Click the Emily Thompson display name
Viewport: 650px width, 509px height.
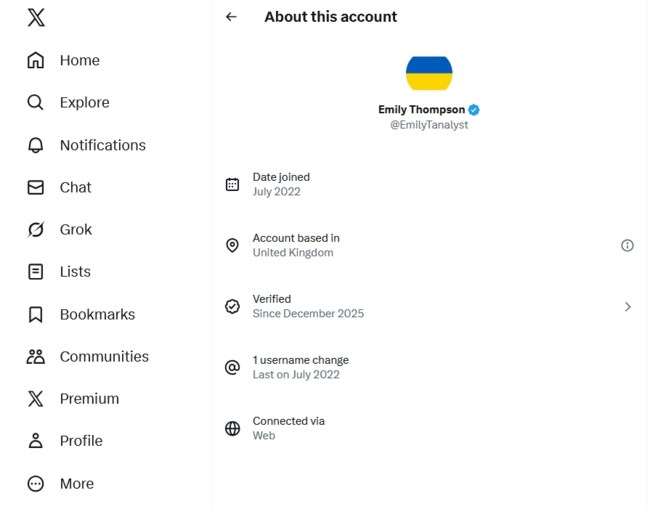click(x=421, y=109)
